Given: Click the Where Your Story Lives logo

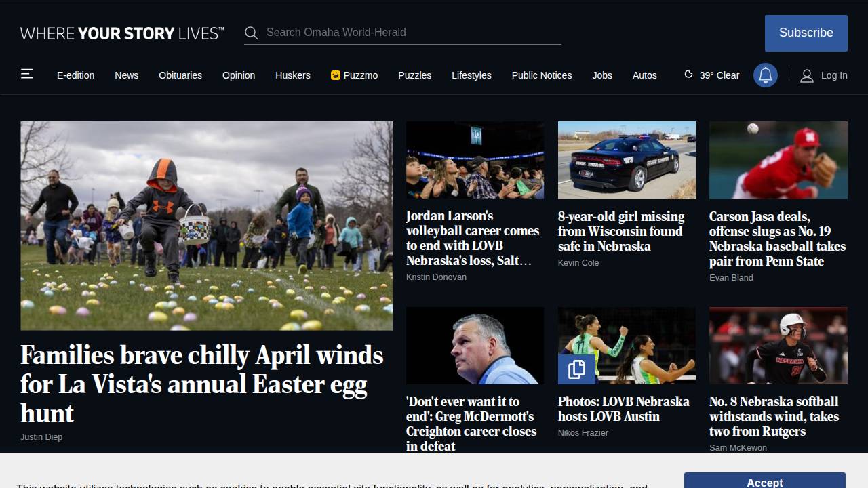Looking at the screenshot, I should (x=122, y=33).
